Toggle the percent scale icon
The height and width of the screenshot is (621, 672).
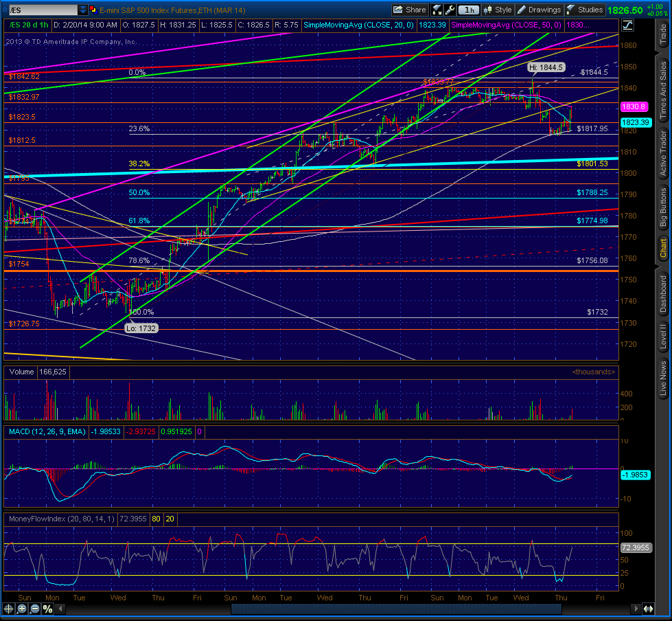(x=47, y=609)
